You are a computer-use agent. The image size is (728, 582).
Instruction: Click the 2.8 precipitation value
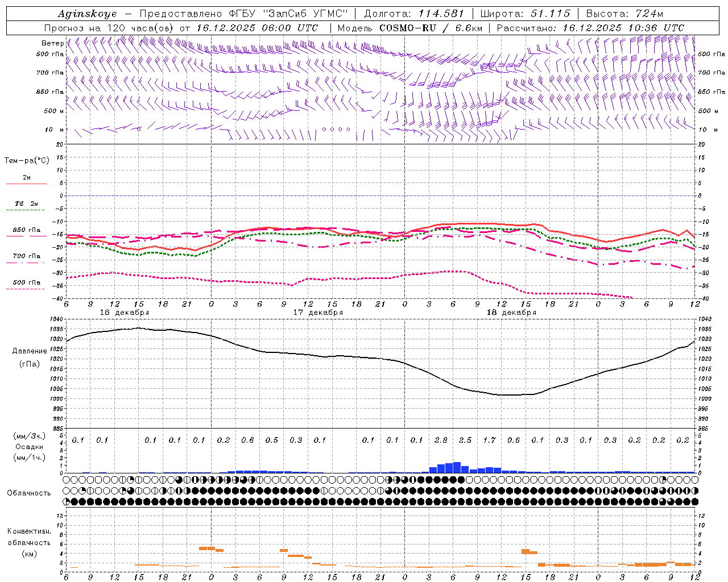point(441,440)
